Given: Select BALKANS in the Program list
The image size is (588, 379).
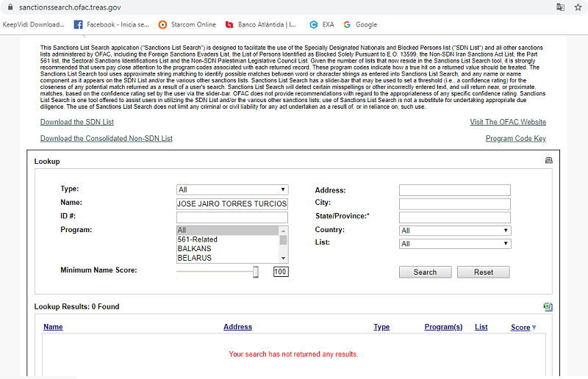Looking at the screenshot, I should click(x=195, y=249).
